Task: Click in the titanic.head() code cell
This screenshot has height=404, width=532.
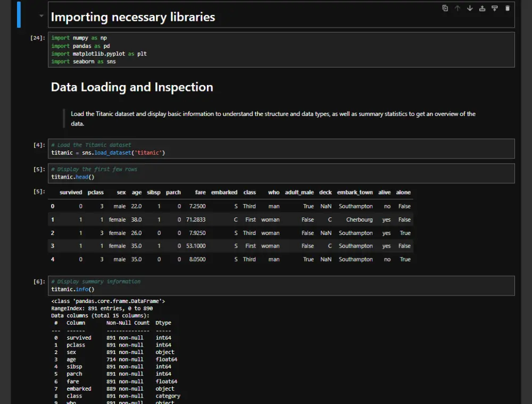Action: [281, 173]
